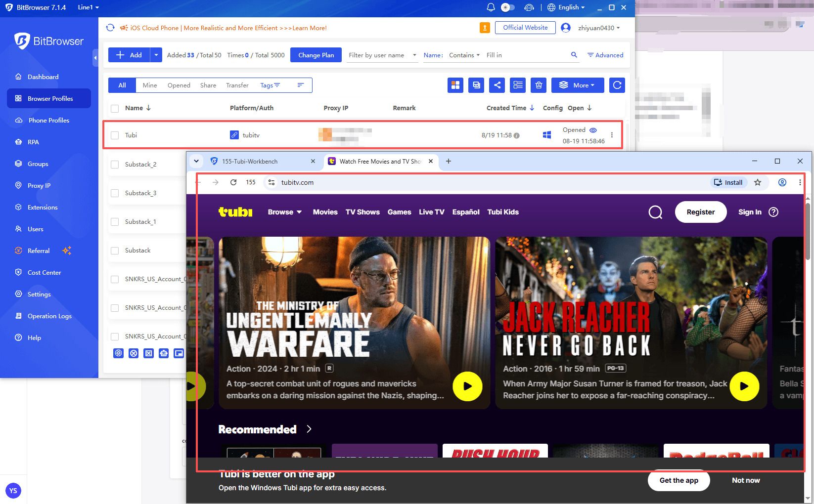The width and height of the screenshot is (814, 504).
Task: Open the Line1 dropdown in title bar
Action: pos(89,7)
